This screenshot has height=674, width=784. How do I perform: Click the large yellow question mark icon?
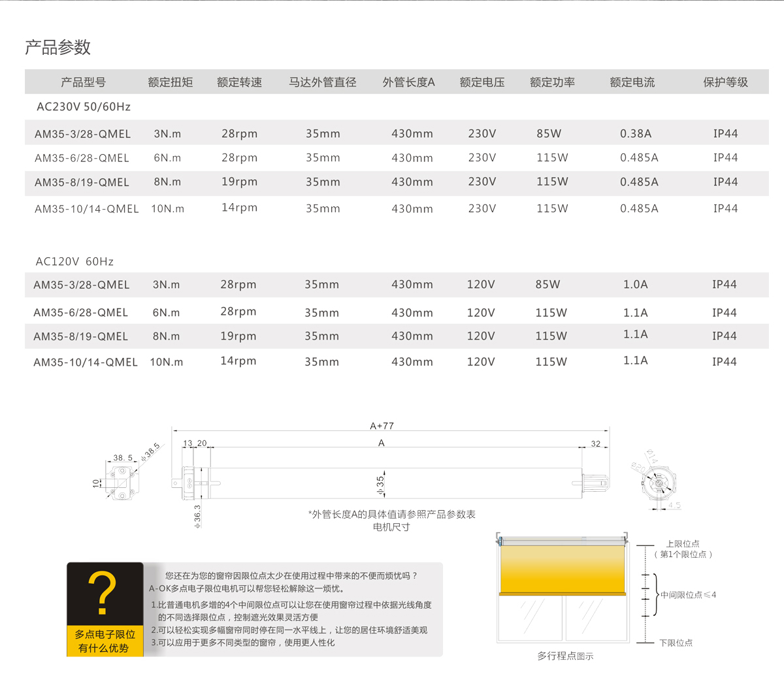[x=103, y=593]
